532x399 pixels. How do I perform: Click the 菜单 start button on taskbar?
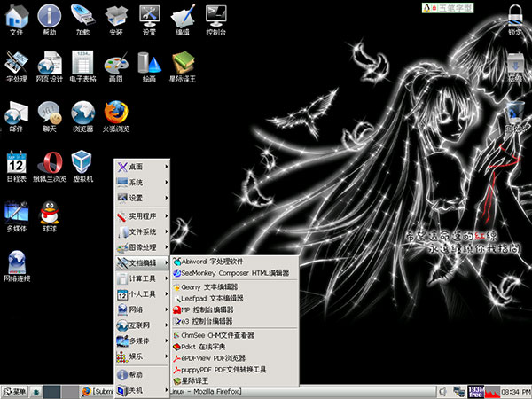[x=14, y=392]
